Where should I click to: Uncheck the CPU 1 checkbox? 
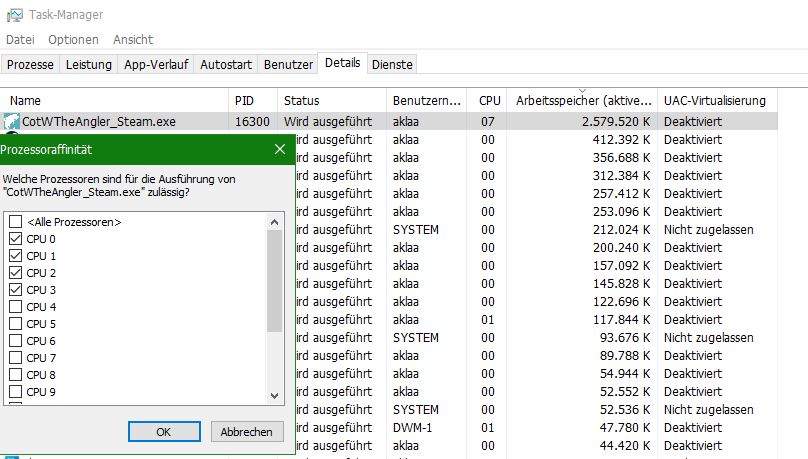[15, 256]
